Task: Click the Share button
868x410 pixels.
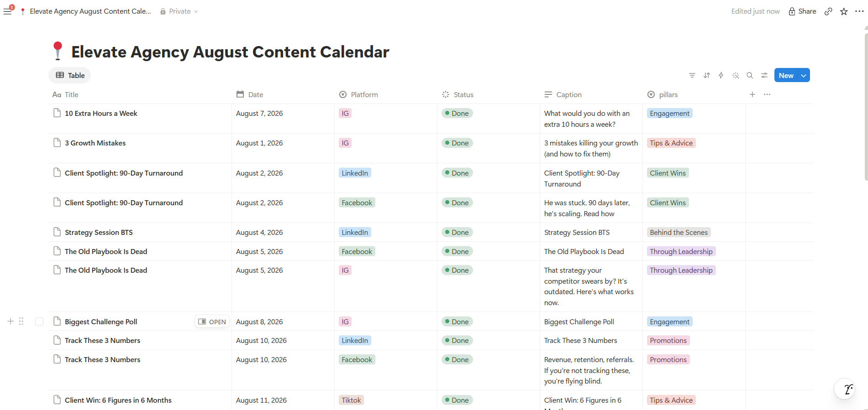Action: point(802,11)
